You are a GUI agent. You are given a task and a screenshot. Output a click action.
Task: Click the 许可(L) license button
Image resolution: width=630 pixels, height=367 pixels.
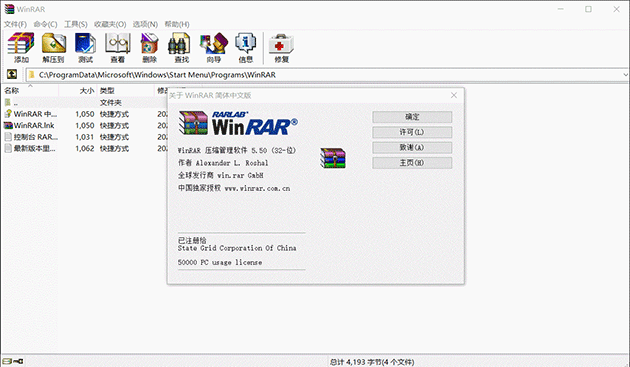coord(412,132)
